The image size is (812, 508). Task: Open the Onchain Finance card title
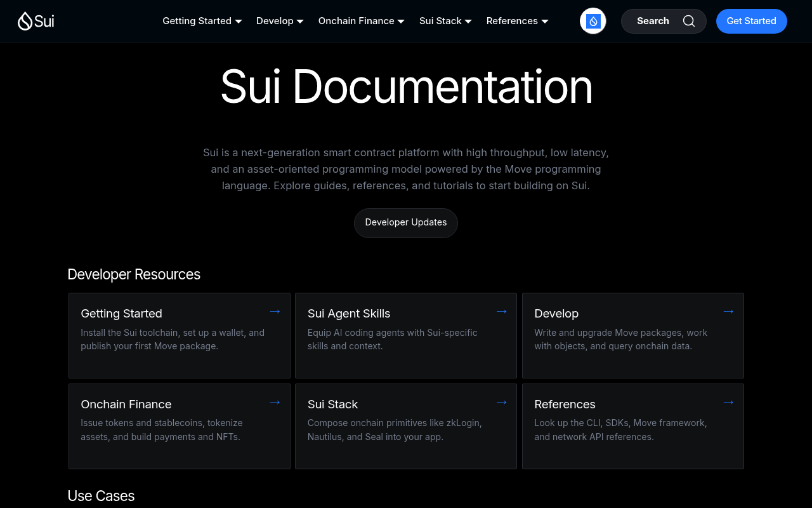pyautogui.click(x=126, y=404)
